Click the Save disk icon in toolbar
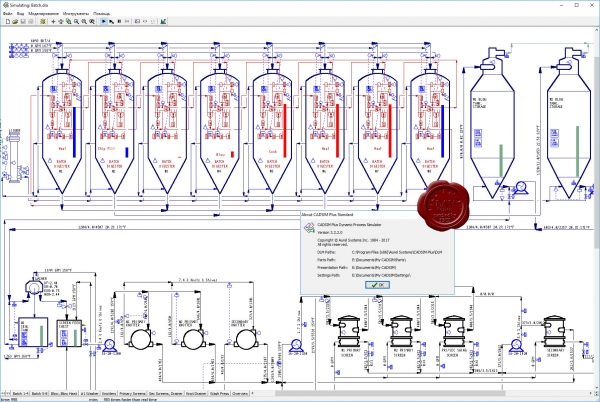The width and height of the screenshot is (600, 402). click(x=23, y=22)
